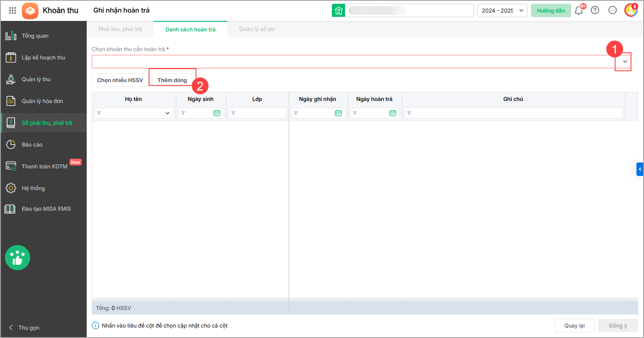
Task: Click the Tổng quan chart icon
Action: coord(11,36)
